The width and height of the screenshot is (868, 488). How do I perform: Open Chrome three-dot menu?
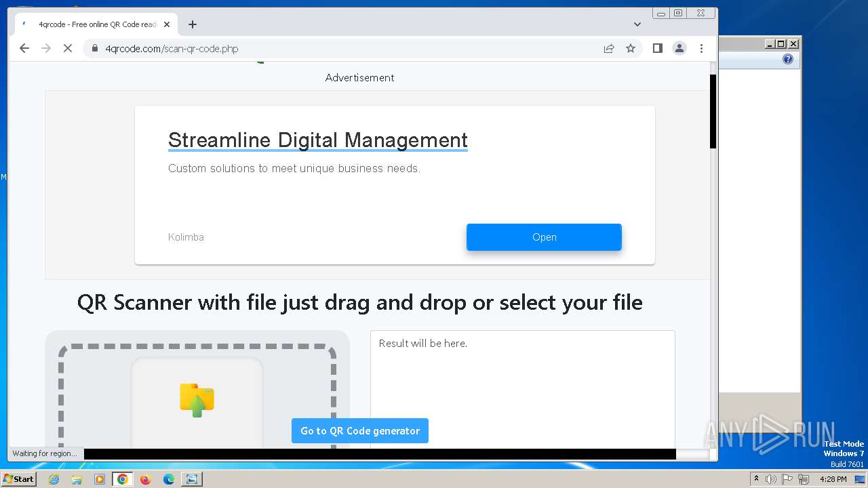pos(701,48)
